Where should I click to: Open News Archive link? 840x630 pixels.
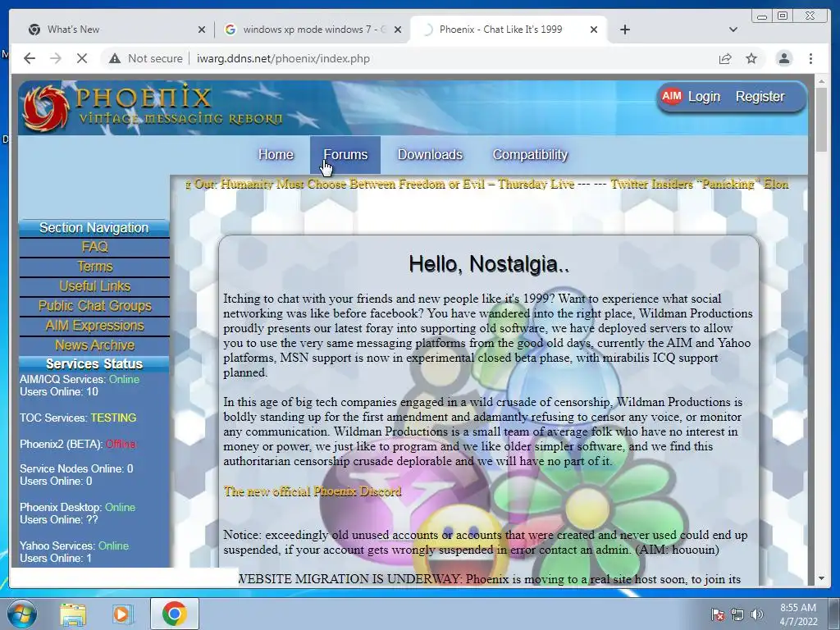pyautogui.click(x=94, y=345)
